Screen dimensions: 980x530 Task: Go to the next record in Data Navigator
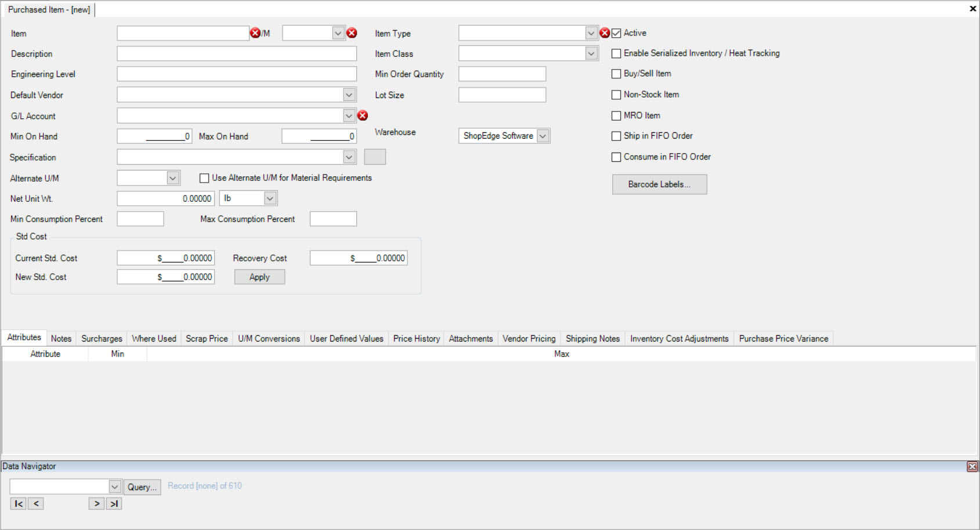[x=96, y=503]
